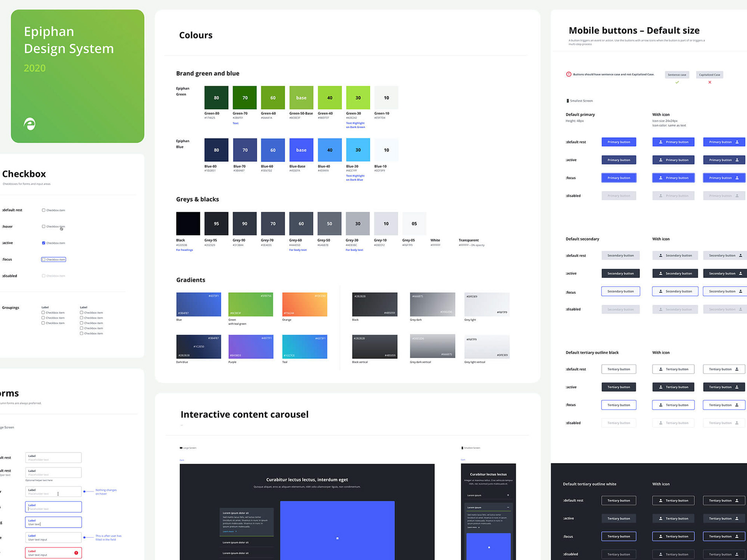Click the monitor icon beside the Large Screen label
The image size is (747, 560).
tap(181, 448)
